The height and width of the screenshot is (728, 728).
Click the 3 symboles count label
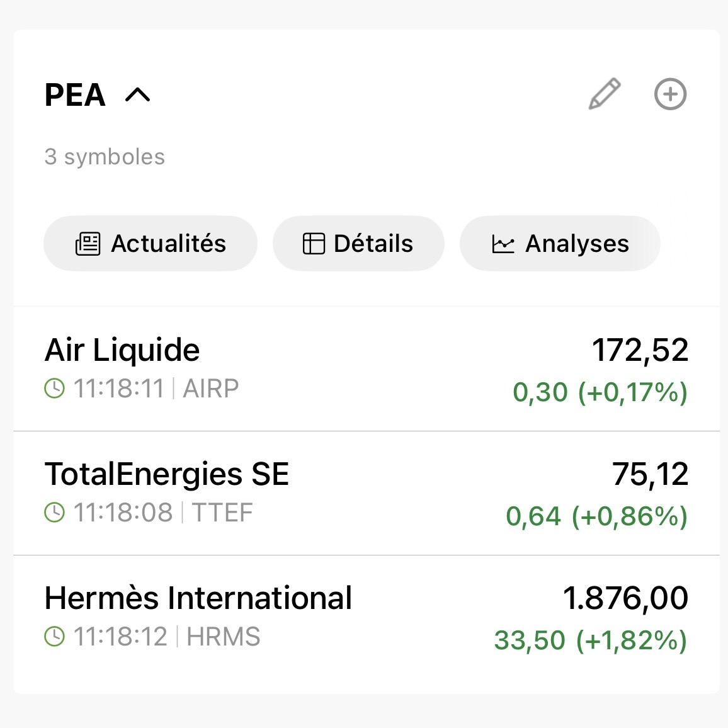105,157
